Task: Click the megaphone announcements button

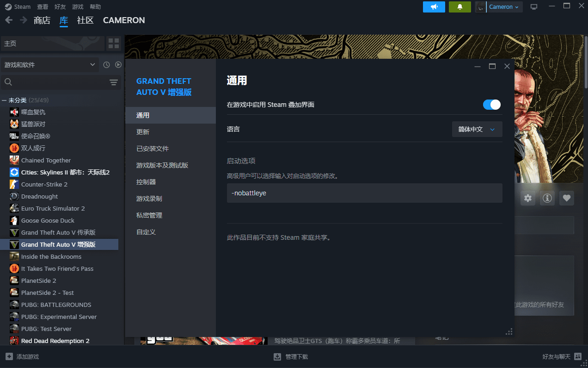Action: point(434,7)
